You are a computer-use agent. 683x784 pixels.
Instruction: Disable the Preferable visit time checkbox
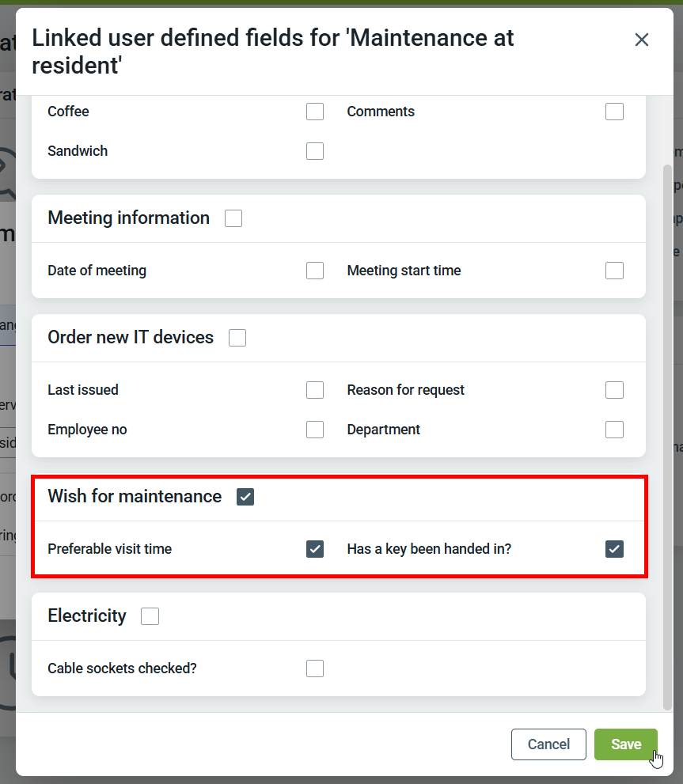(x=315, y=549)
